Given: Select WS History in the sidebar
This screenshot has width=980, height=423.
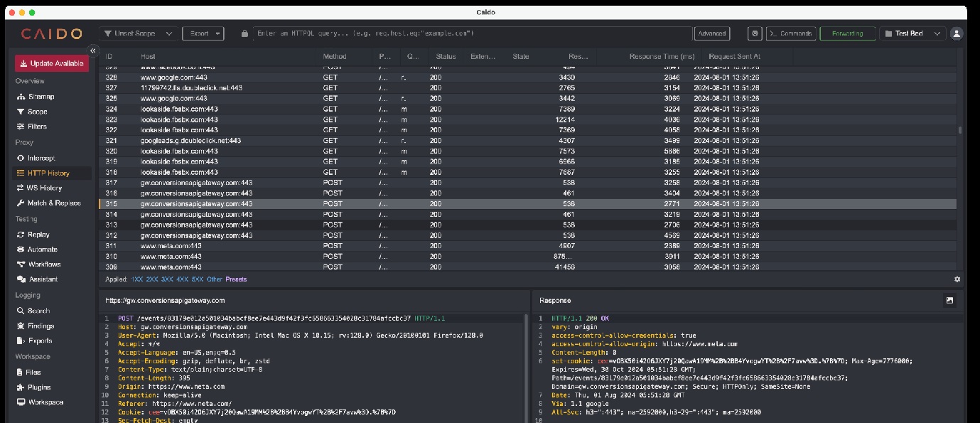Looking at the screenshot, I should tap(44, 188).
